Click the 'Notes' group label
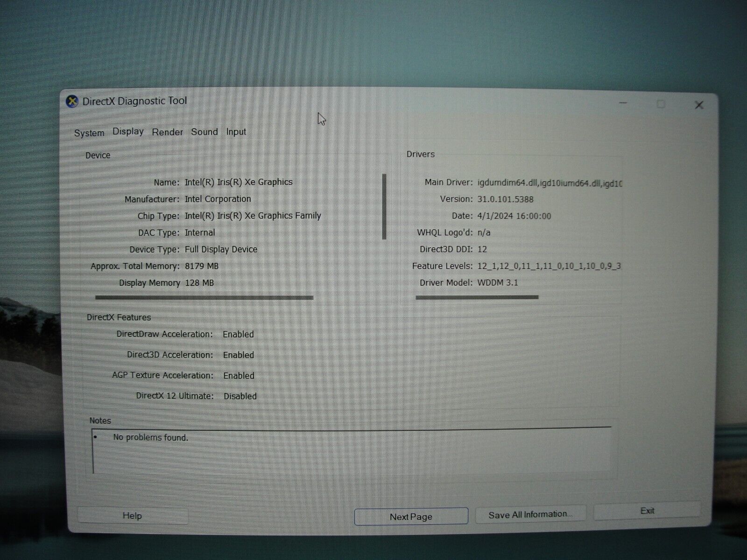 pos(100,420)
